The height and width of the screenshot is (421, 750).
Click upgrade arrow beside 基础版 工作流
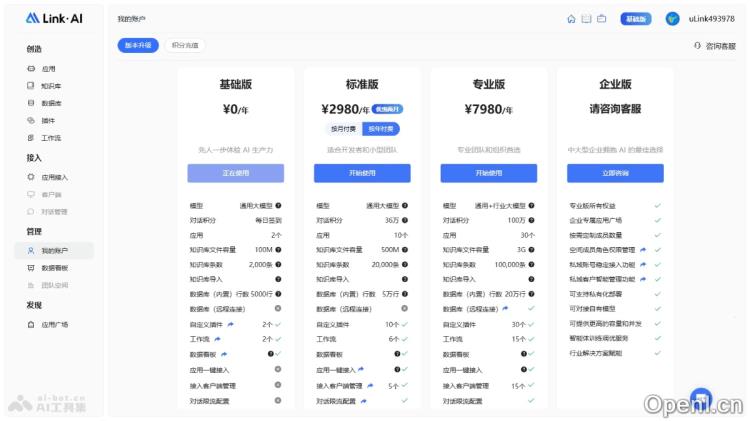(x=218, y=339)
